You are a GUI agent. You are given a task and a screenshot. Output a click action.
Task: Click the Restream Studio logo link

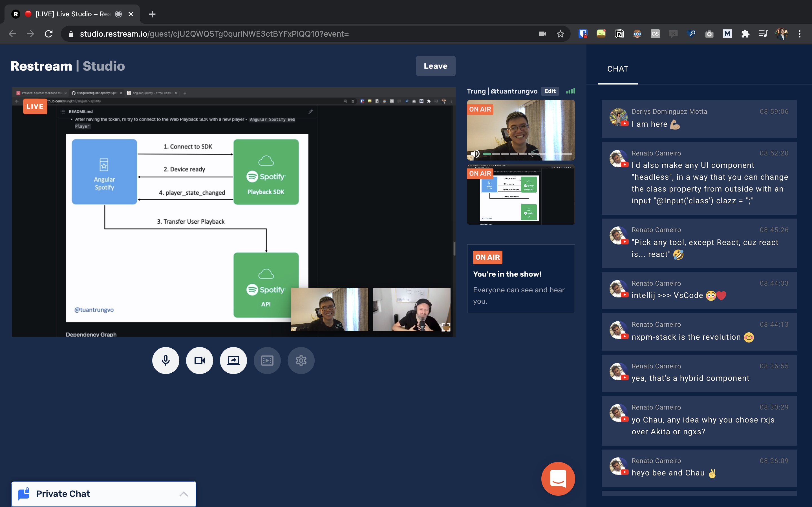tap(68, 66)
